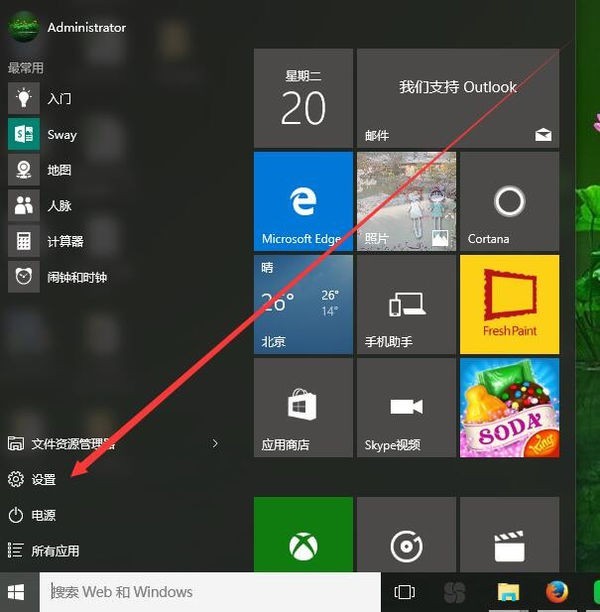Launch the Microsoft Edge tile
Screen dimensions: 600x612
[303, 201]
